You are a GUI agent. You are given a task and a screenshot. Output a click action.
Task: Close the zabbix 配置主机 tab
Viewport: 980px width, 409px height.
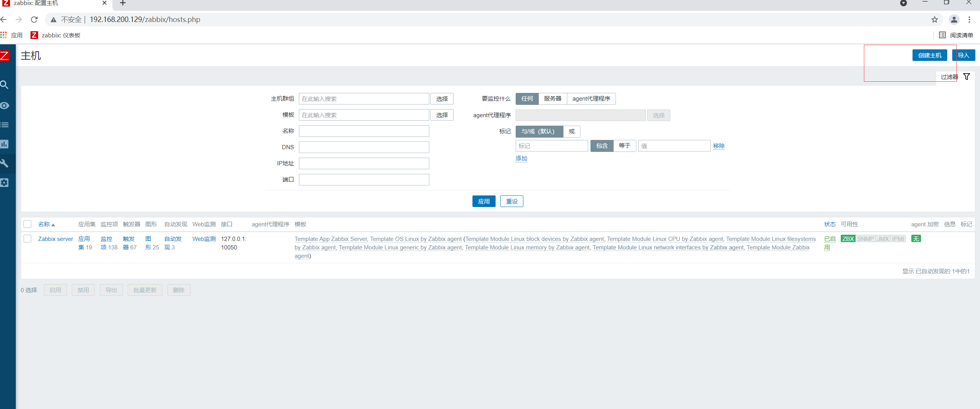pos(105,3)
